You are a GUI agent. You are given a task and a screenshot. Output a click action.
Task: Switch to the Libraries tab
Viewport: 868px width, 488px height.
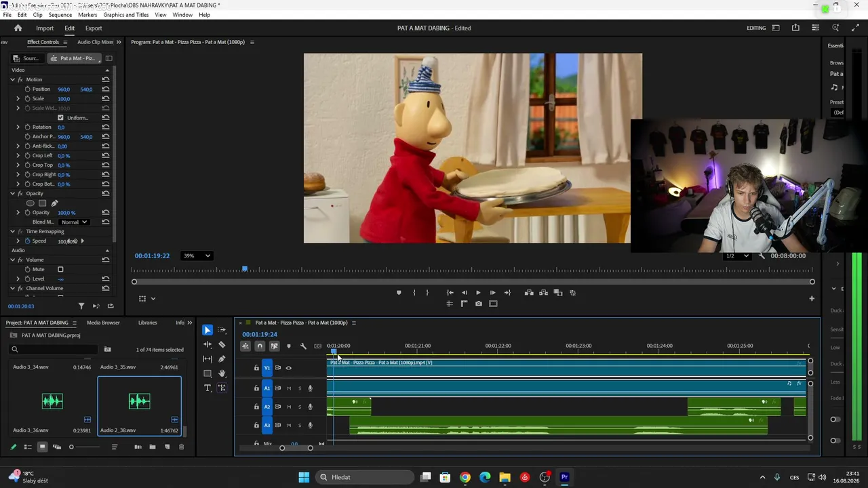click(147, 323)
